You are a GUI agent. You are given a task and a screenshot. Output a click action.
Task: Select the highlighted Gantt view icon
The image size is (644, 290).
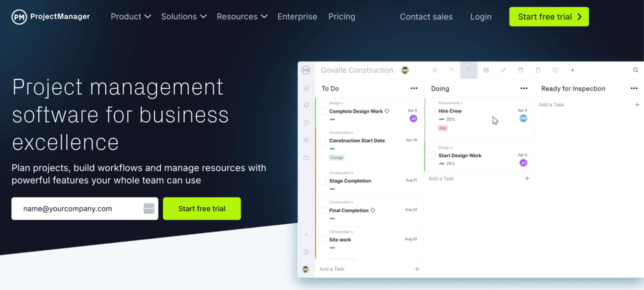(469, 70)
